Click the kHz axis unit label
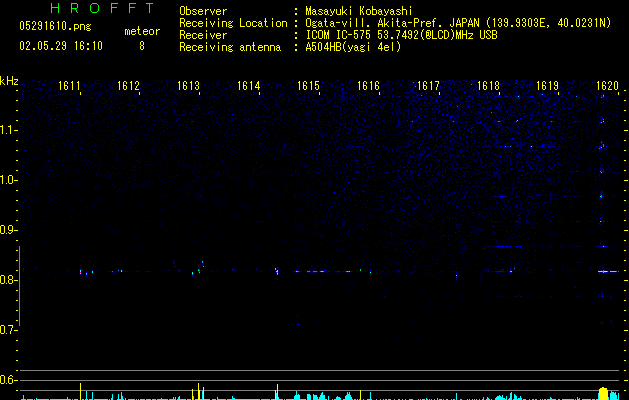 (9, 81)
